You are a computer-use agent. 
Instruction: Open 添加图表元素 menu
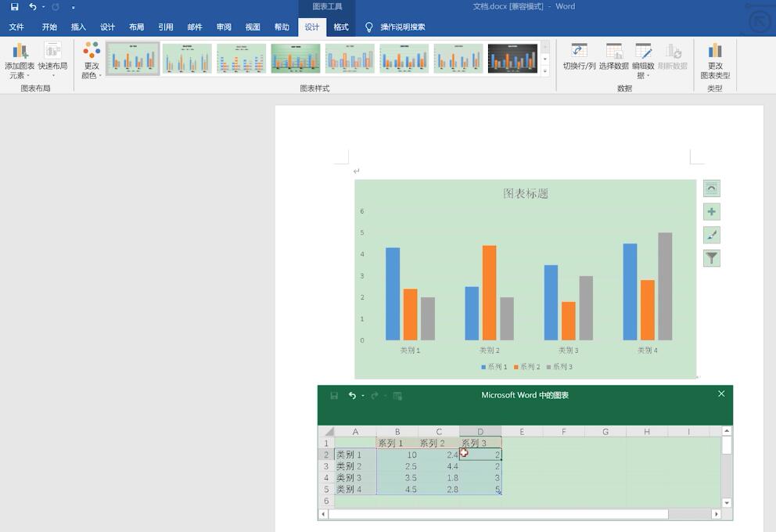[20, 60]
